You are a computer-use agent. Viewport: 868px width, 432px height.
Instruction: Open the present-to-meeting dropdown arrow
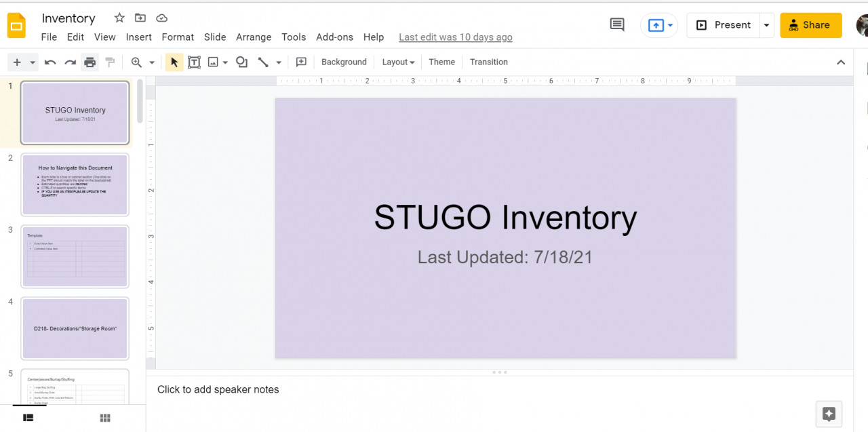point(671,25)
